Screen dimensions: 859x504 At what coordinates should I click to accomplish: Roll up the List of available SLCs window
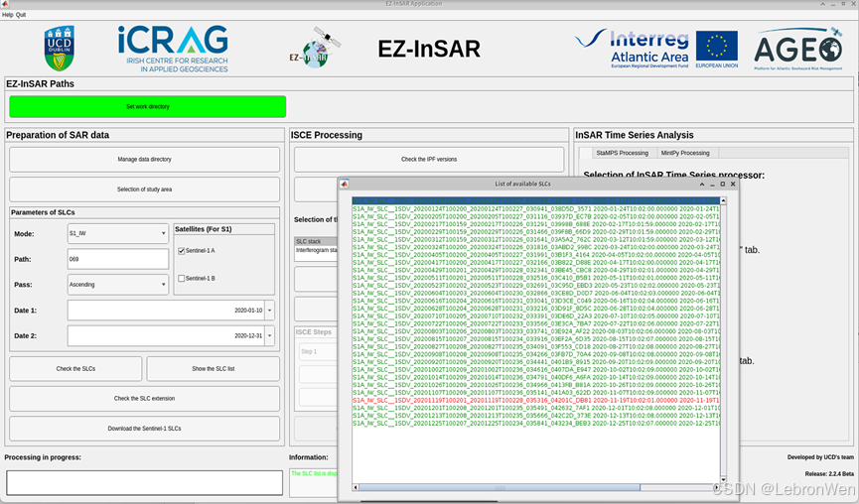click(702, 185)
